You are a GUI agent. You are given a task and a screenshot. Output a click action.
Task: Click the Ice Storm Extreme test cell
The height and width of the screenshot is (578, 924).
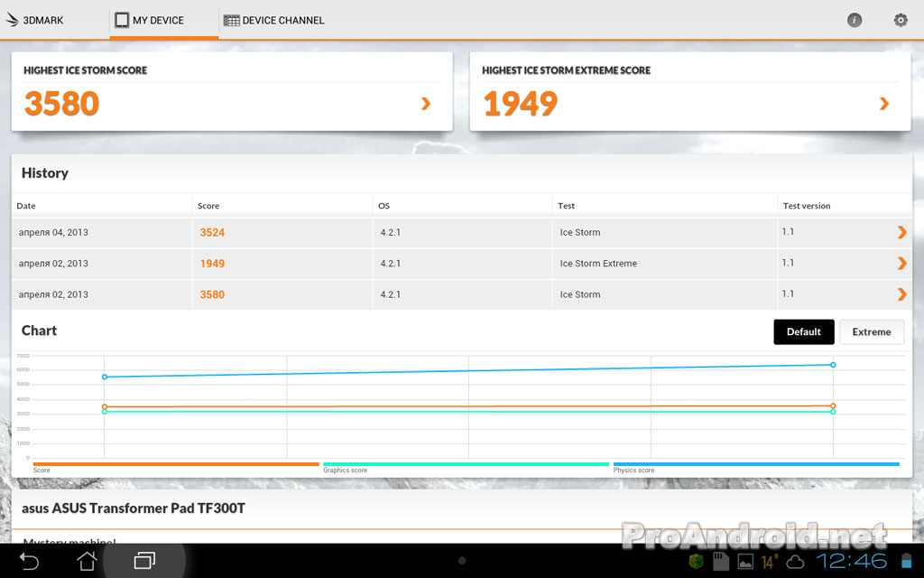click(598, 264)
